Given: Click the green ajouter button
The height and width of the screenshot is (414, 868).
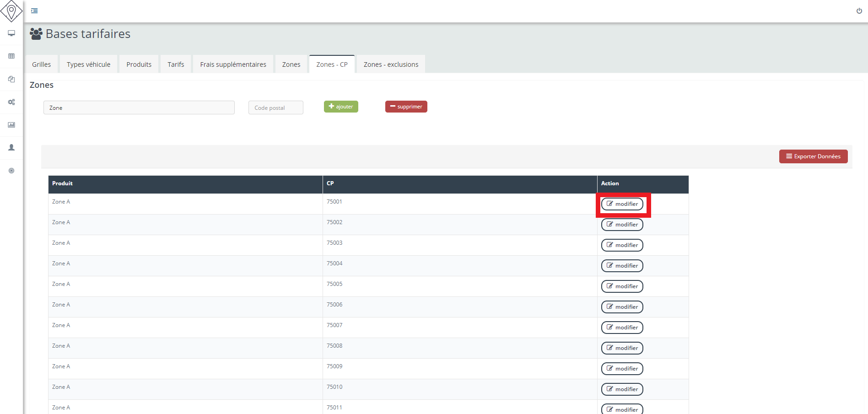Looking at the screenshot, I should pos(341,107).
